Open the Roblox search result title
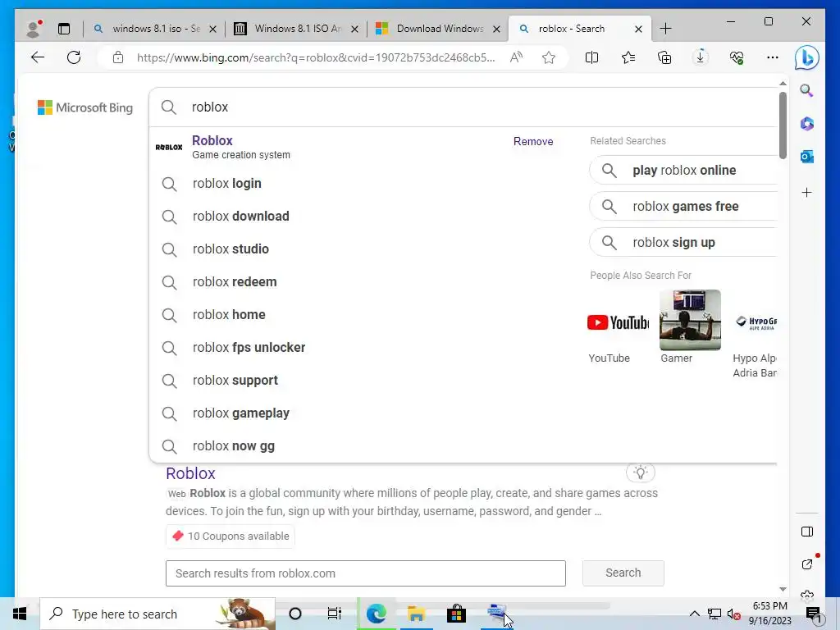The image size is (840, 630). pos(190,473)
